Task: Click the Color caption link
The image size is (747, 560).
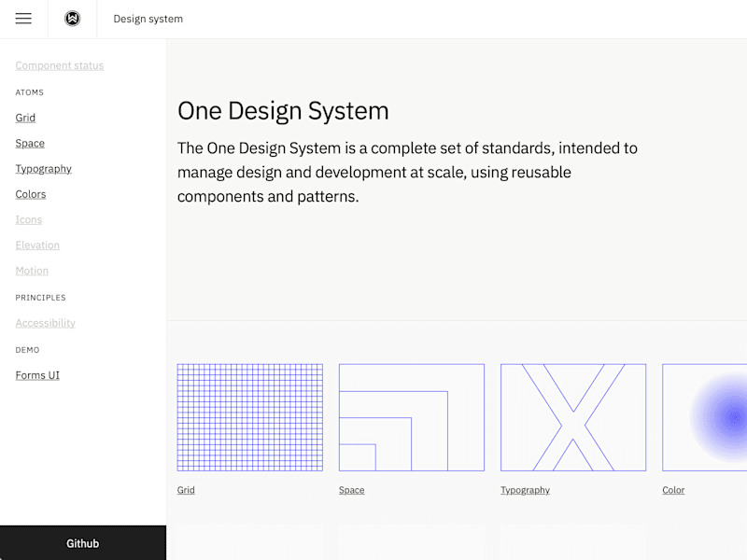Action: pos(673,490)
